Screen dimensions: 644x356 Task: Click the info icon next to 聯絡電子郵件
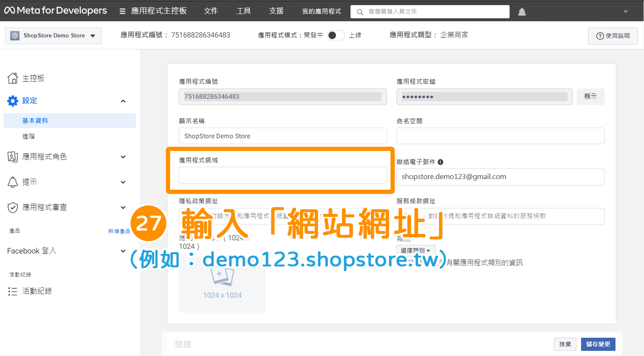(441, 162)
